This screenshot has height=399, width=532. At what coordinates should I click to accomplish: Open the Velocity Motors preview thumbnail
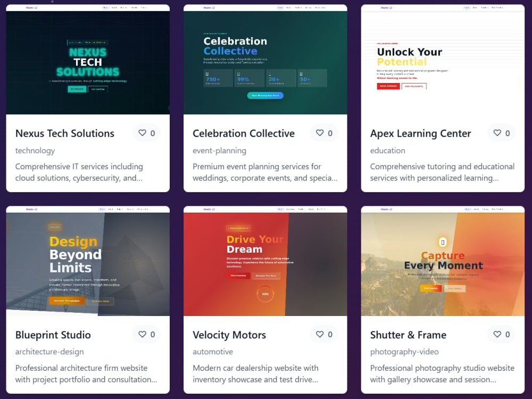265,261
